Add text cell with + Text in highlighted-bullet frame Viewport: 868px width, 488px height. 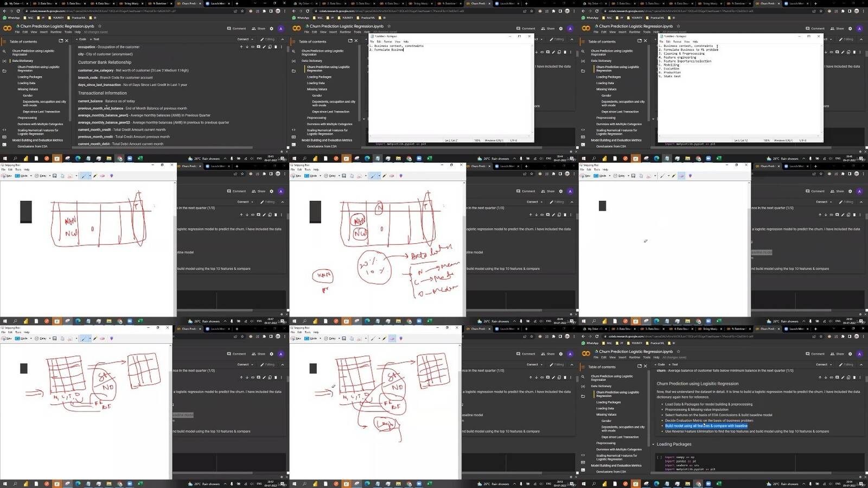point(674,364)
